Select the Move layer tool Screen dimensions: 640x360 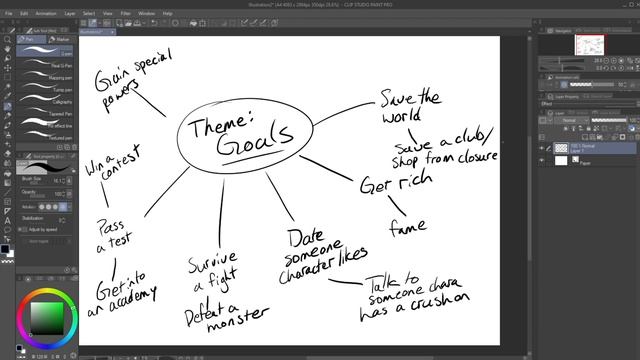click(x=7, y=68)
